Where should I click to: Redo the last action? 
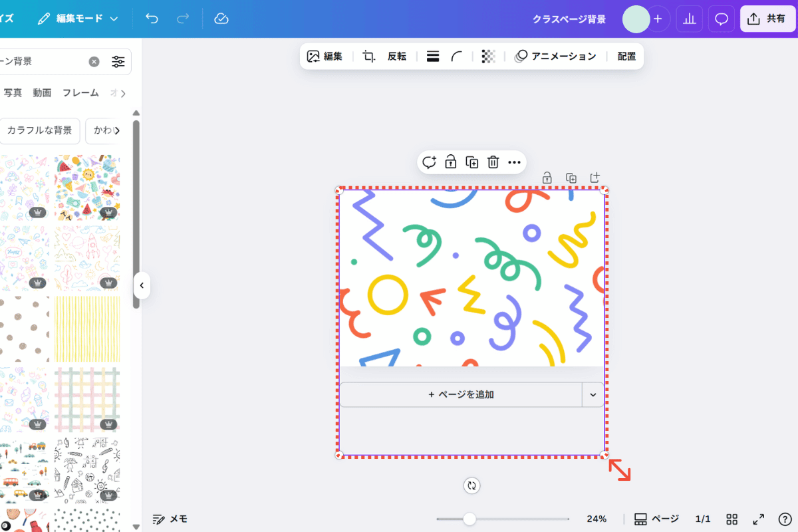183,19
